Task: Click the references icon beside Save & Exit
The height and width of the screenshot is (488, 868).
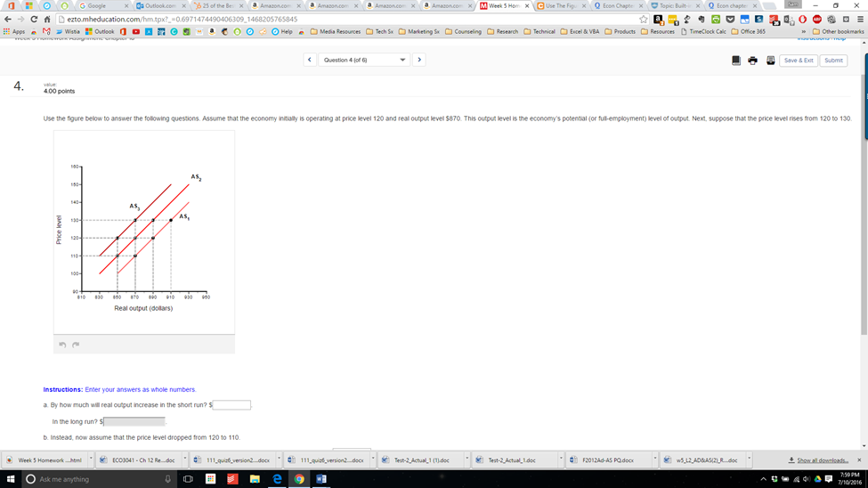Action: click(770, 61)
